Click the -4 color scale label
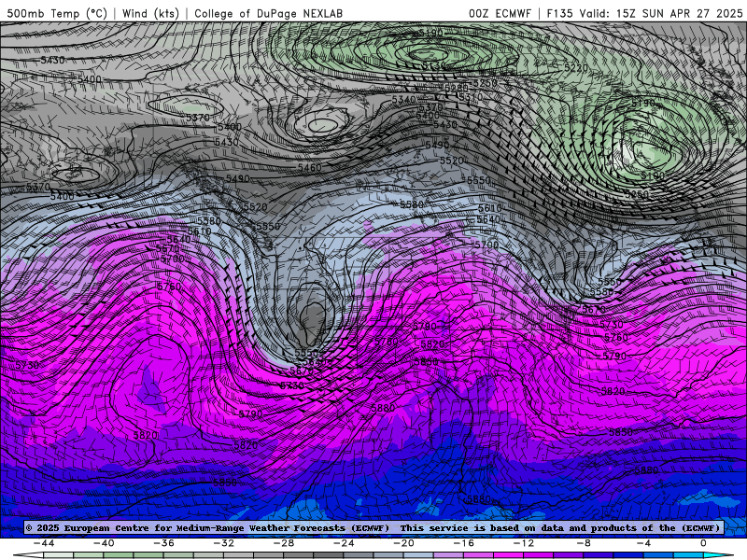This screenshot has height=560, width=747. (x=644, y=543)
